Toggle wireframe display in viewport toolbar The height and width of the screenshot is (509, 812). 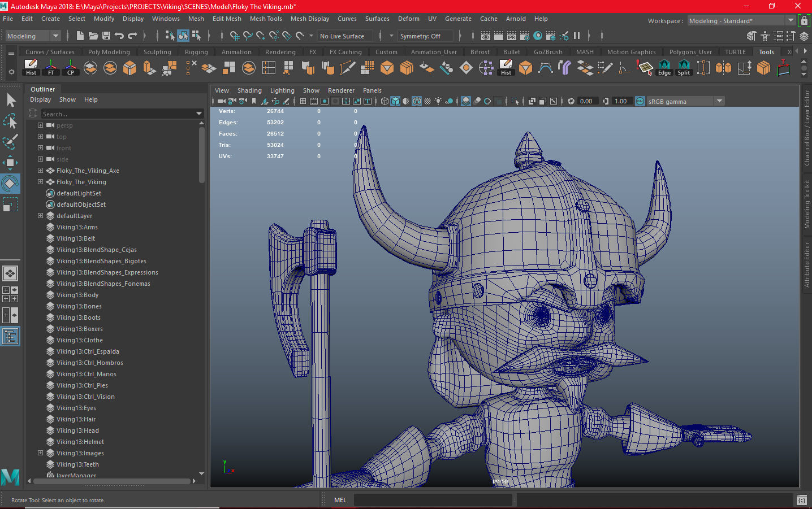pos(385,101)
